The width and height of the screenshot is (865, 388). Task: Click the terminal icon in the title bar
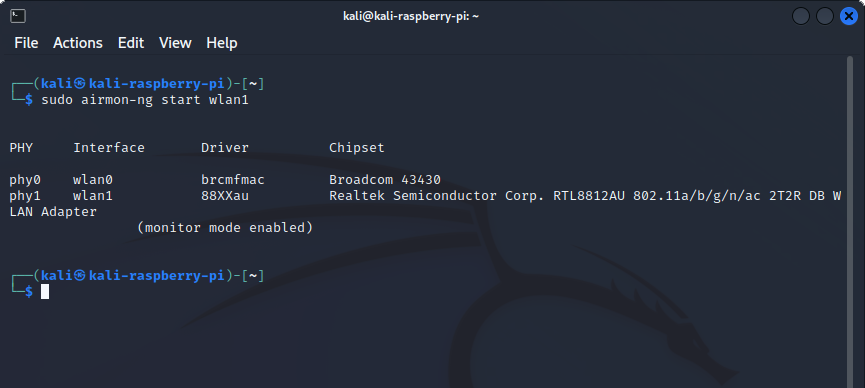(x=18, y=16)
